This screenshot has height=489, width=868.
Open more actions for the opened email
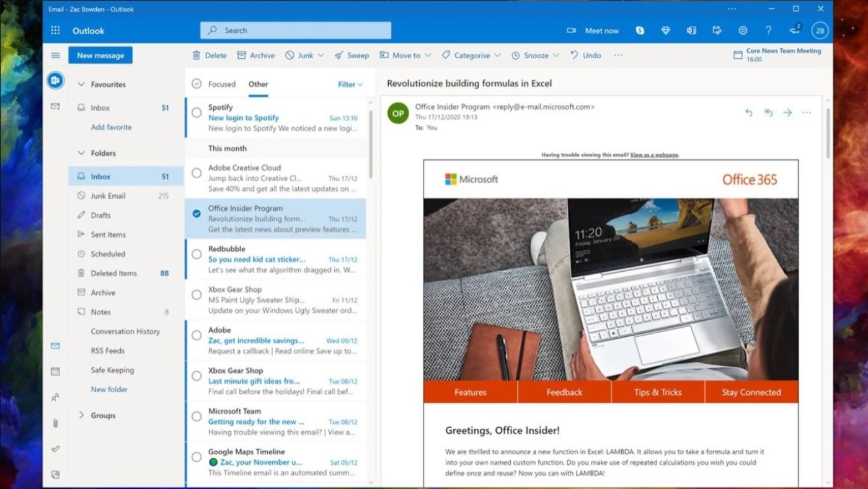tap(807, 112)
